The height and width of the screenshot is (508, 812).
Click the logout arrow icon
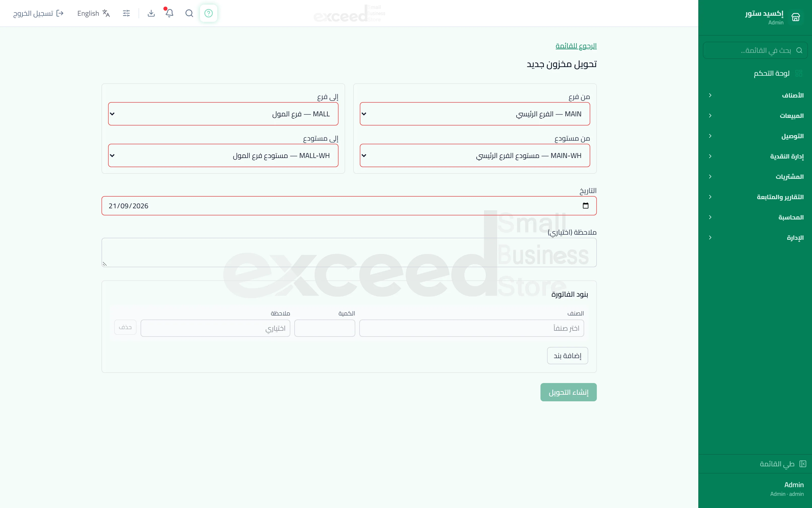point(60,13)
